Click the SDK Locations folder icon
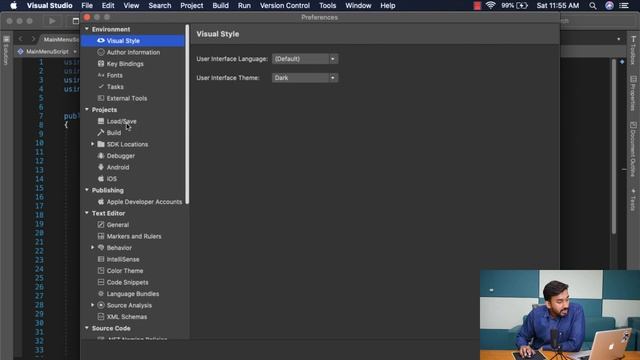 click(101, 144)
